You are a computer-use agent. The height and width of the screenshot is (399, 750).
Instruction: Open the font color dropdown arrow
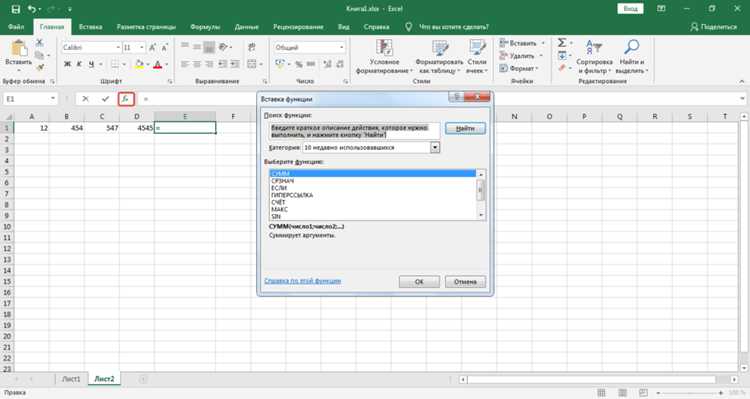pos(166,64)
